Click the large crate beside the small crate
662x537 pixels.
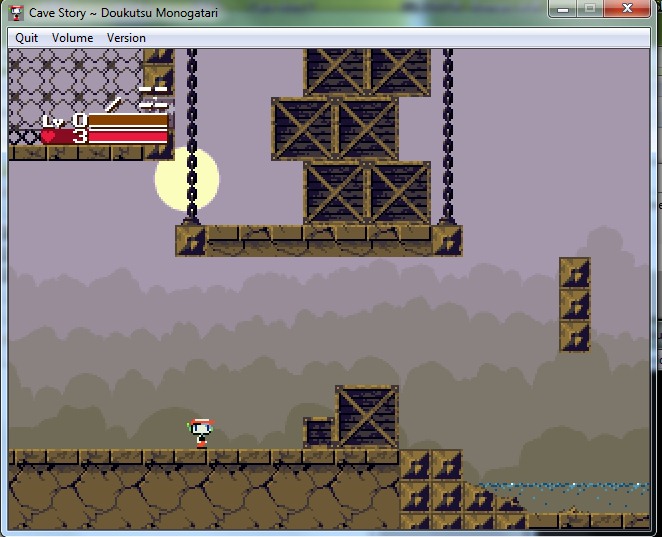click(367, 417)
